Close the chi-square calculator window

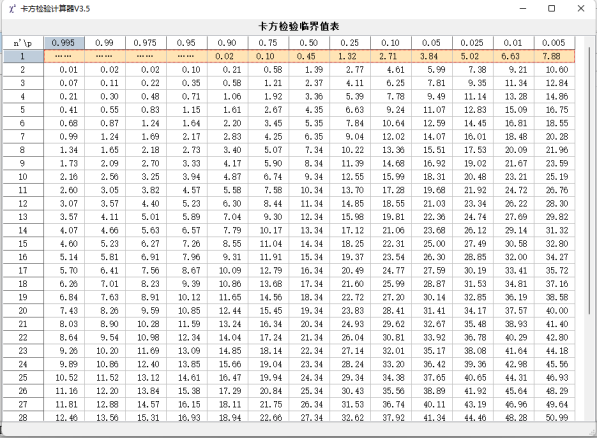581,8
